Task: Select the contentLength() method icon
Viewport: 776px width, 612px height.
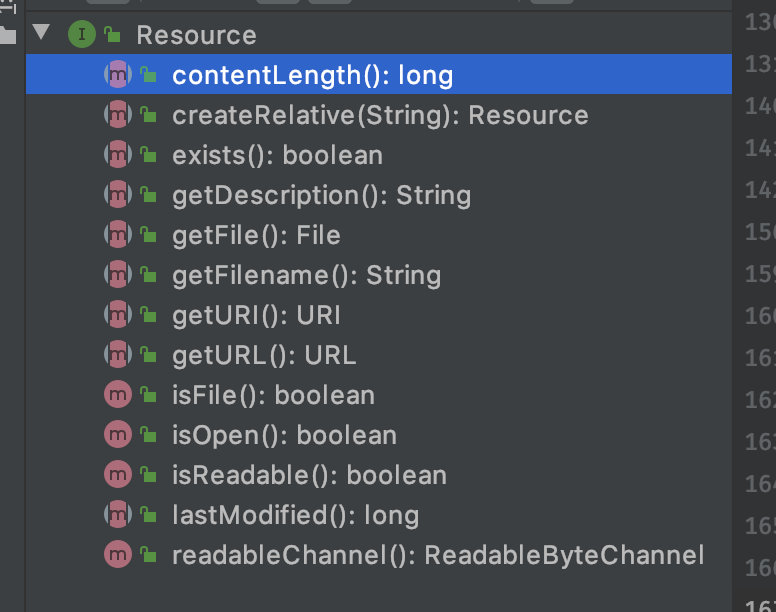Action: pos(118,75)
